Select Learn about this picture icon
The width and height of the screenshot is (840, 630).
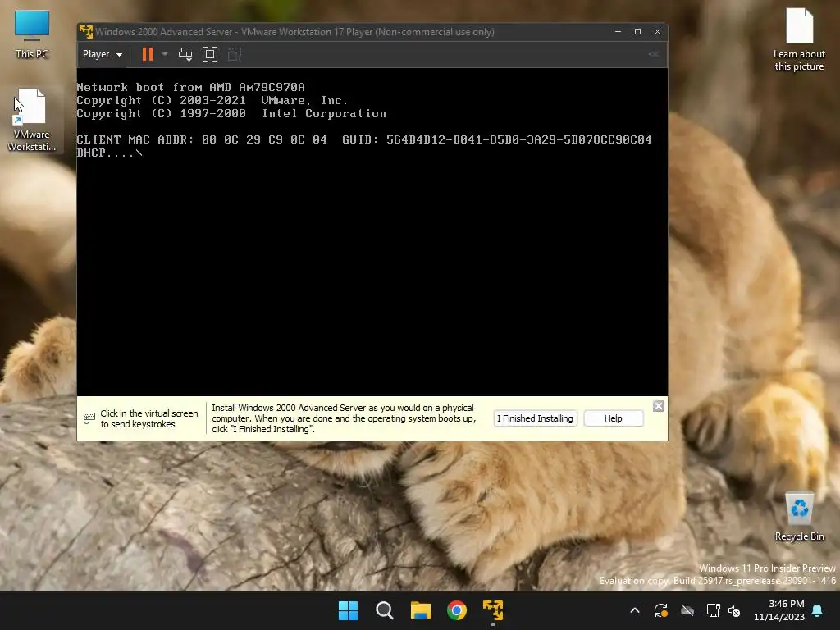[x=799, y=39]
